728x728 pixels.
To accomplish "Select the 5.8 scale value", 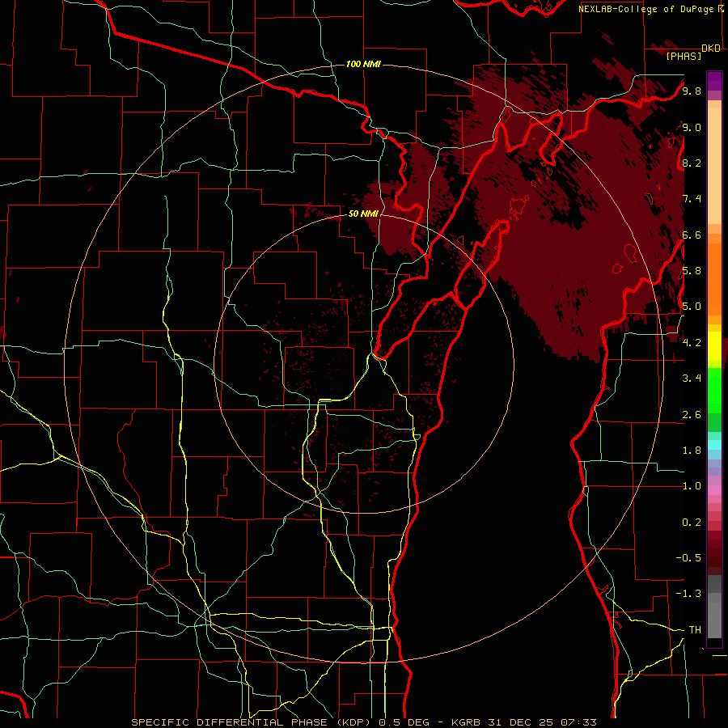I will [692, 270].
